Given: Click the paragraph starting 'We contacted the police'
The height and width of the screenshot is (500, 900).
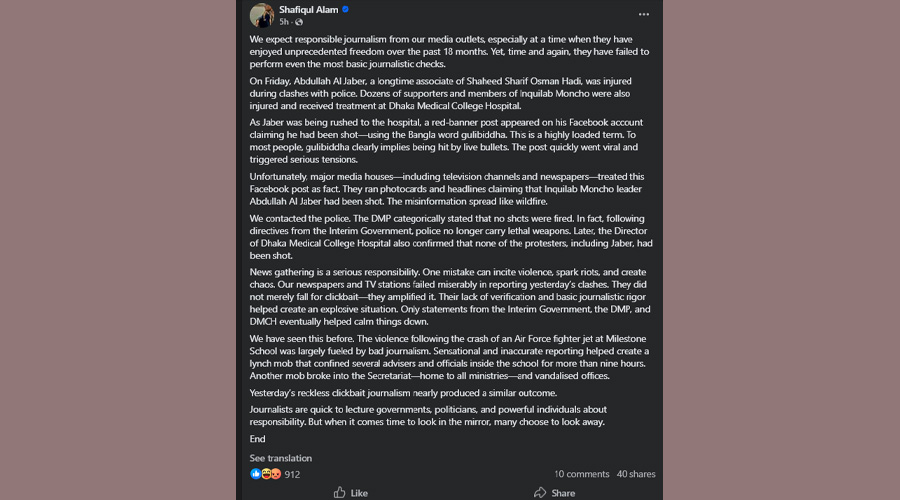Looking at the screenshot, I should 450,236.
